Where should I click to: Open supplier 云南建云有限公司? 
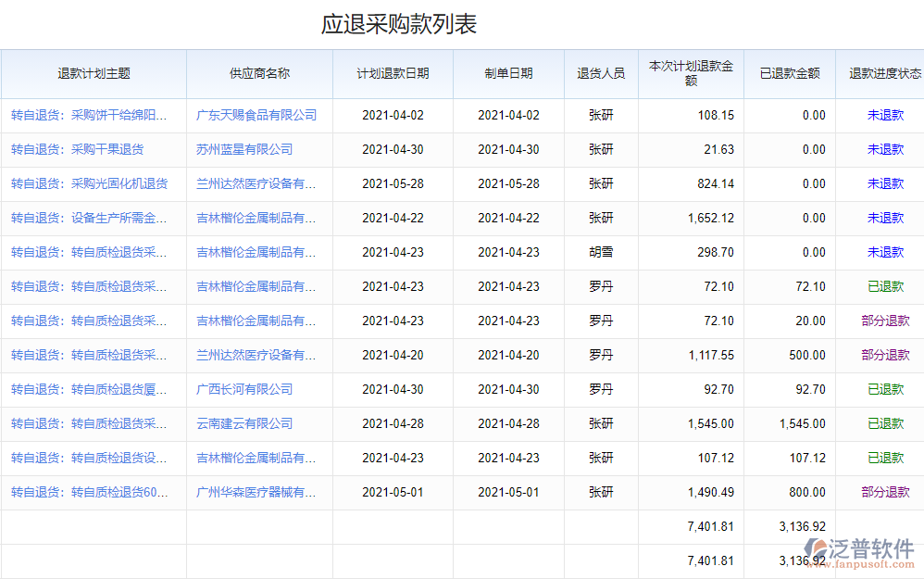coord(244,424)
